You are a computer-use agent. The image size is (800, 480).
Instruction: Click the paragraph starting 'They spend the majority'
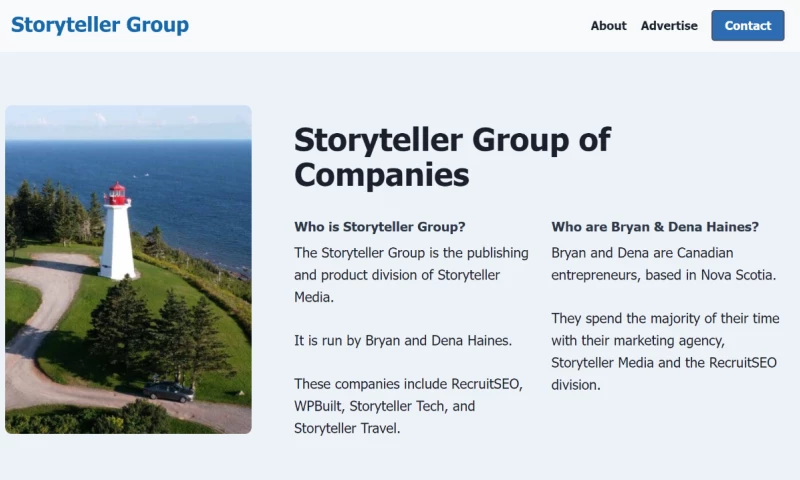point(665,351)
